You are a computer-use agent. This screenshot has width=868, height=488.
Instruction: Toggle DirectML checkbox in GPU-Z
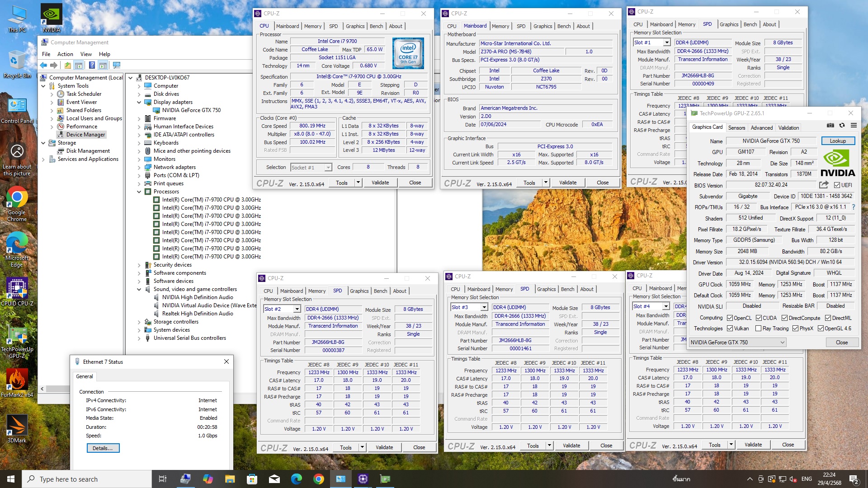point(828,318)
